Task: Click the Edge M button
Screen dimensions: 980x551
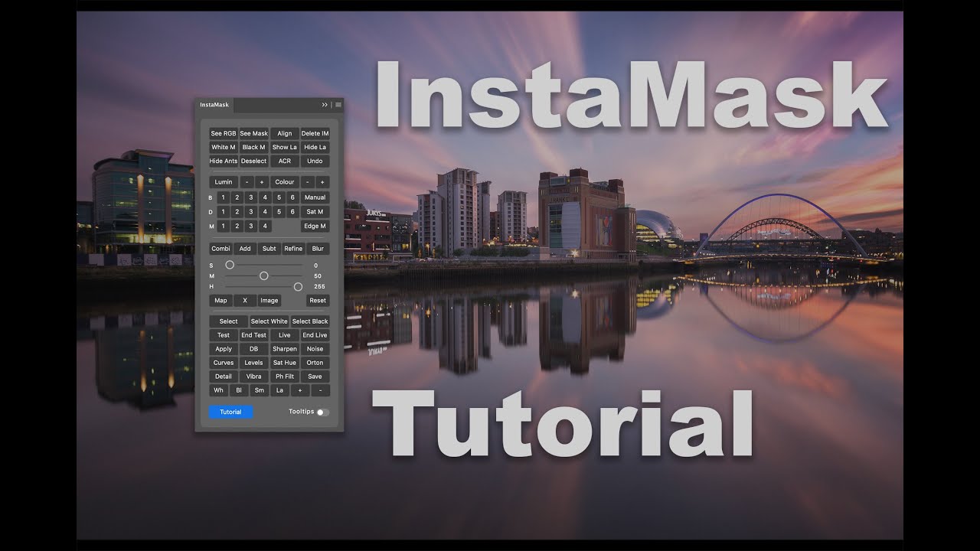Action: coord(315,226)
